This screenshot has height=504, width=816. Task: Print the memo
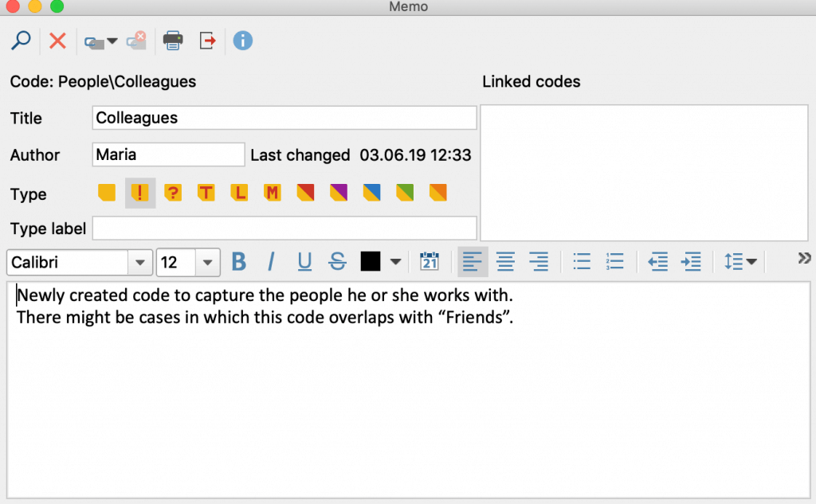173,41
